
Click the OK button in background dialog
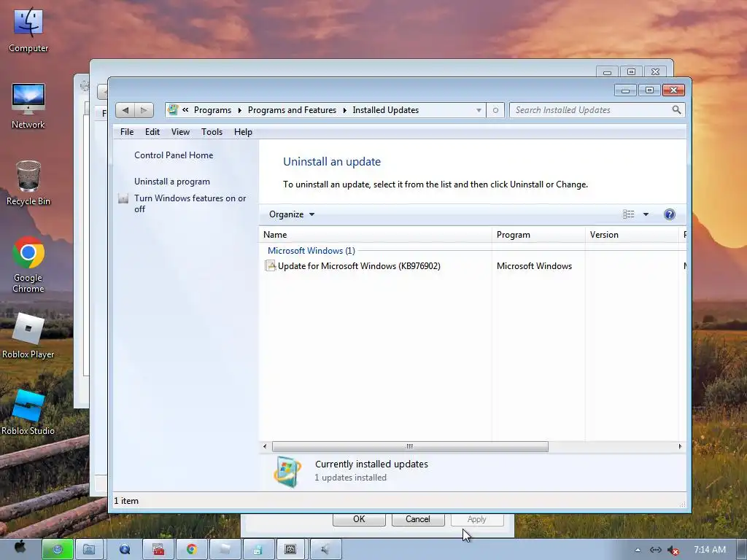[x=359, y=519]
